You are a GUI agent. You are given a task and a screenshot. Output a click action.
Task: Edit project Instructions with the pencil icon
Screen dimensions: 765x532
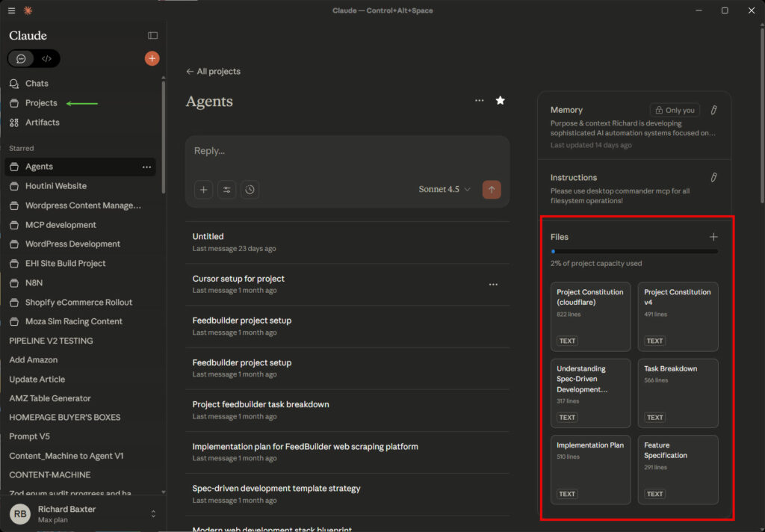pyautogui.click(x=713, y=177)
